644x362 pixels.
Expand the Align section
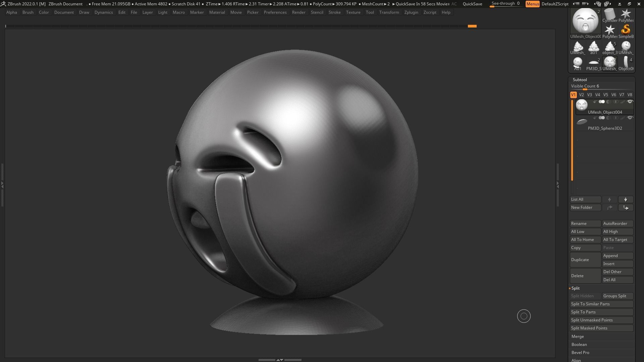click(576, 360)
